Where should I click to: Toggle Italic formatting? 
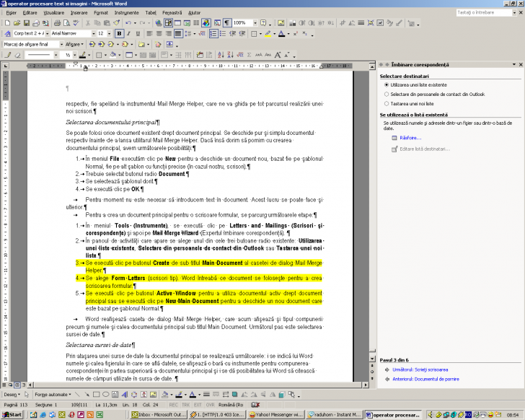tap(128, 33)
